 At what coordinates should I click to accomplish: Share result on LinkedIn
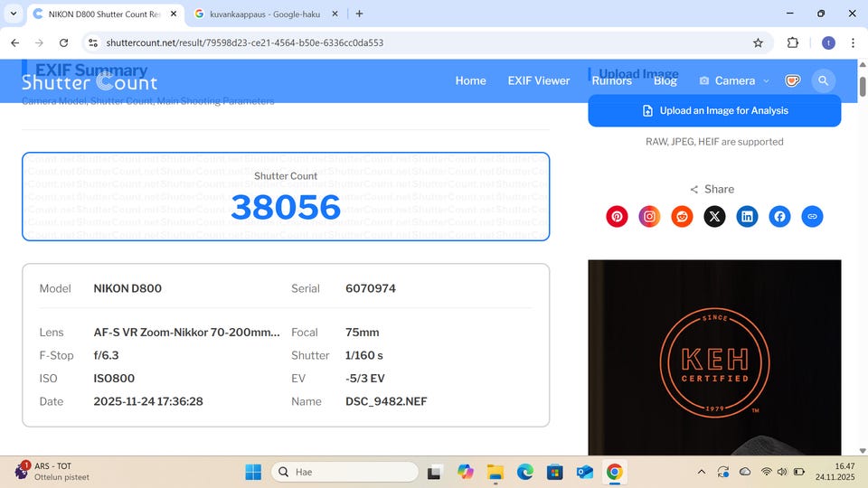point(747,216)
